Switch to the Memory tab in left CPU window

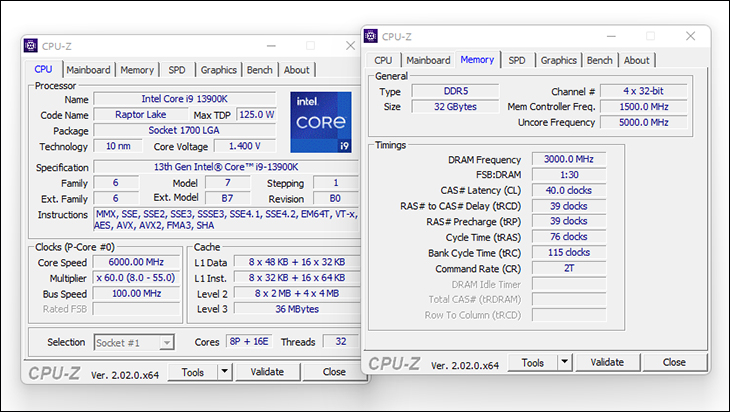137,70
